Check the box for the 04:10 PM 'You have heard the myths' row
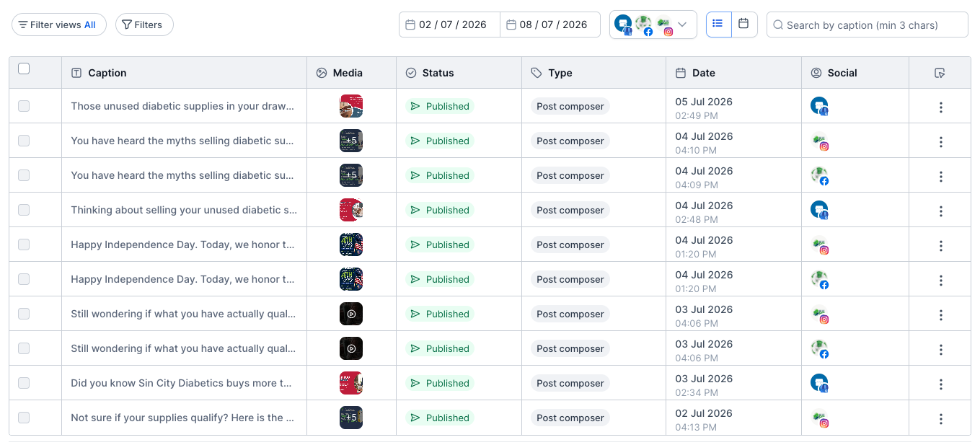This screenshot has width=980, height=445. (24, 141)
